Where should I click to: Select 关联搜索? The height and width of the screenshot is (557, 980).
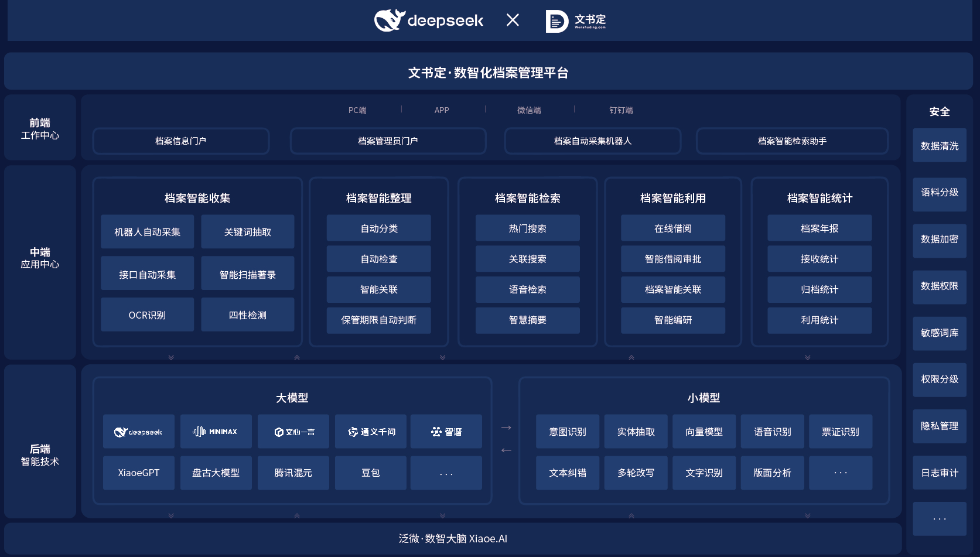(x=528, y=259)
